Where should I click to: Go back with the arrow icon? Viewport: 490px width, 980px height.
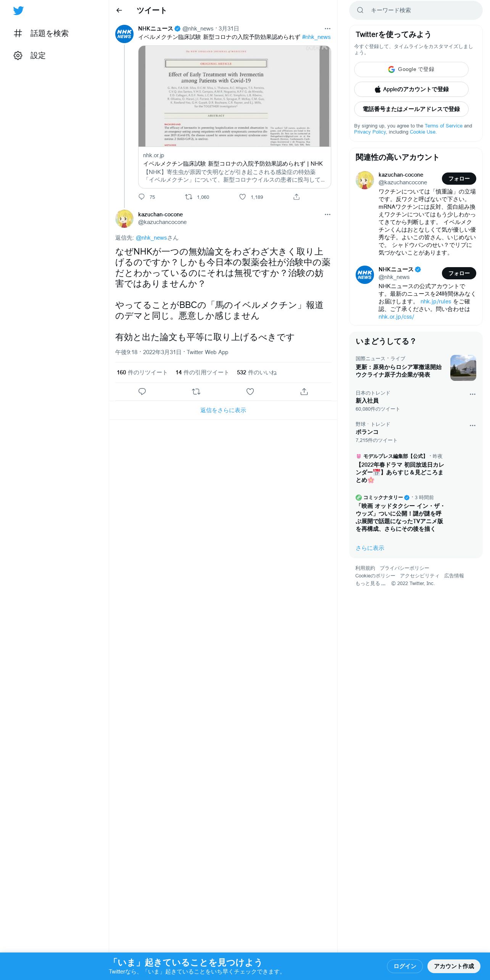(119, 10)
